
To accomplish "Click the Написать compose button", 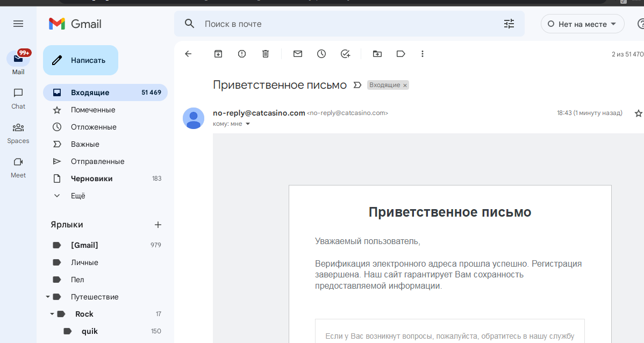I will (x=80, y=60).
